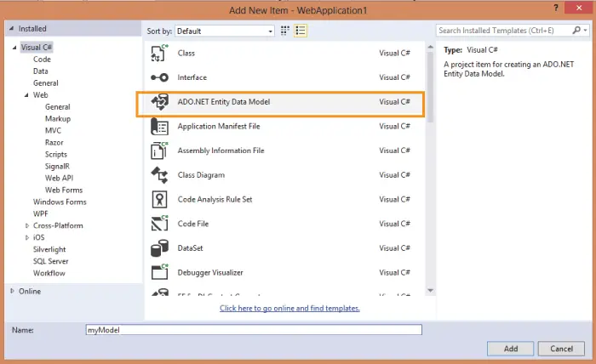596x364 pixels.
Task: Select the WPF category
Action: click(40, 213)
